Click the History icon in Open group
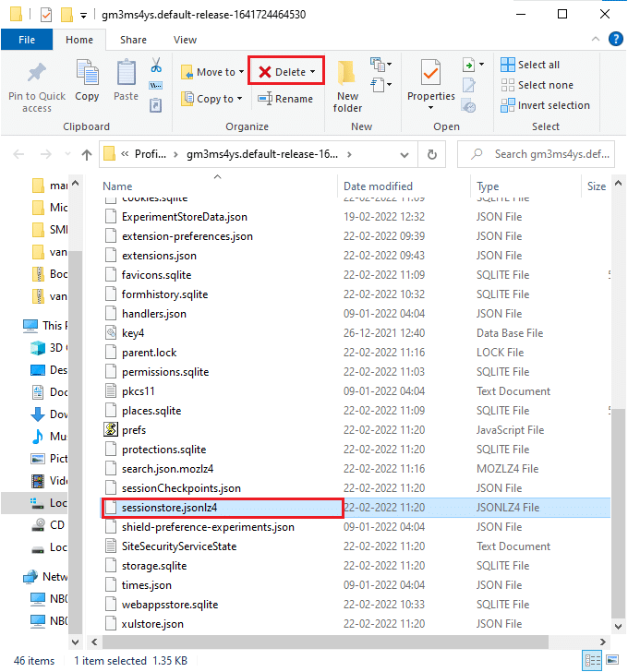The width and height of the screenshot is (628, 672). pos(468,105)
